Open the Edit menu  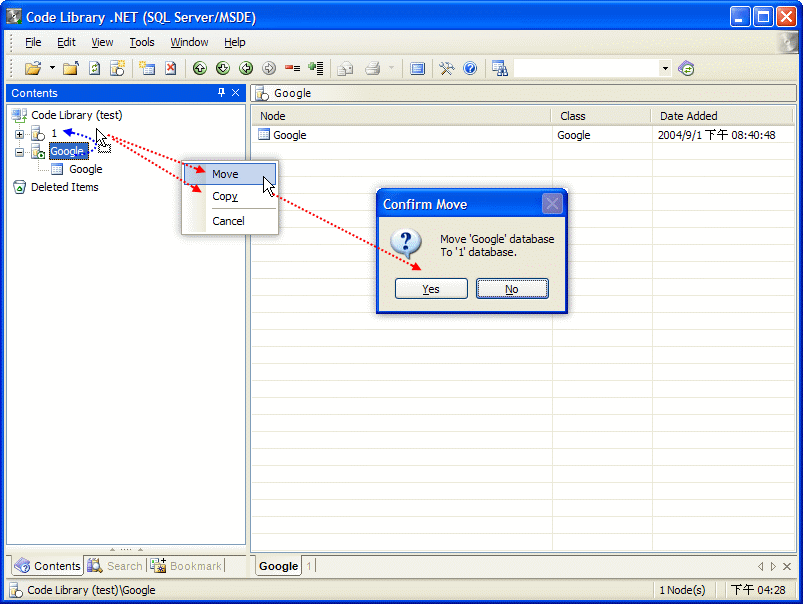(x=66, y=43)
